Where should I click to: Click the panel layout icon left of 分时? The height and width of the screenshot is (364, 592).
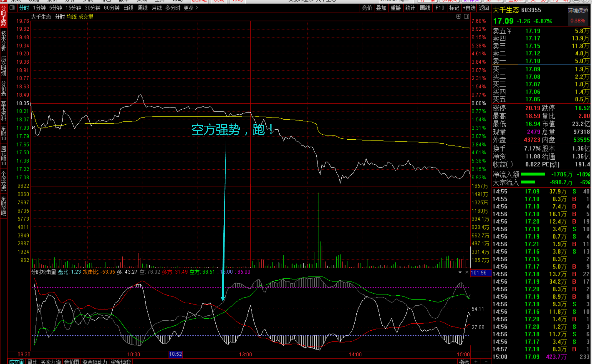[12, 8]
